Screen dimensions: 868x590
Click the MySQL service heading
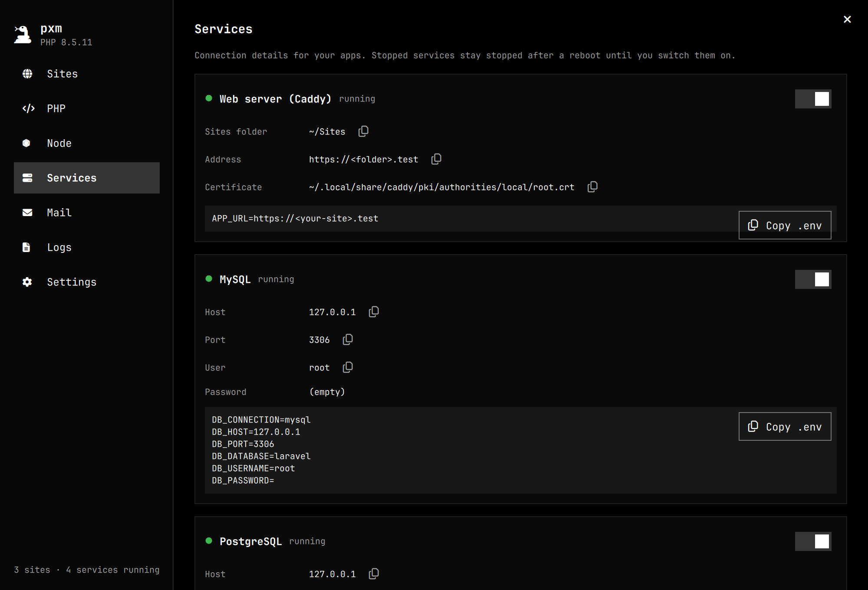click(x=235, y=279)
